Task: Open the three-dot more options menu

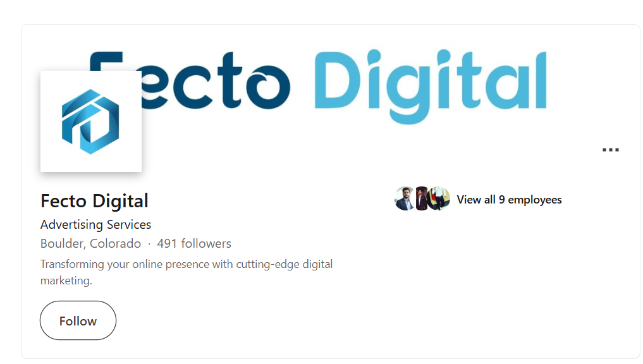Action: (x=610, y=150)
